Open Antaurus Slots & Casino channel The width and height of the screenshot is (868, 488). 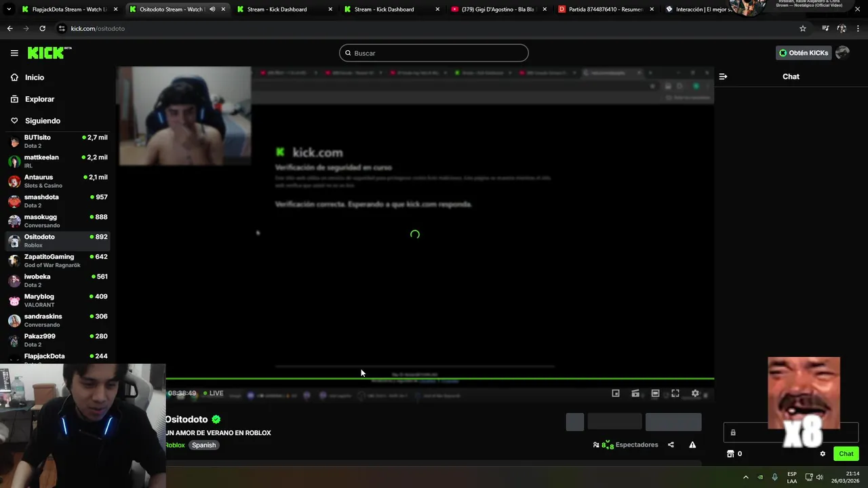click(x=59, y=181)
